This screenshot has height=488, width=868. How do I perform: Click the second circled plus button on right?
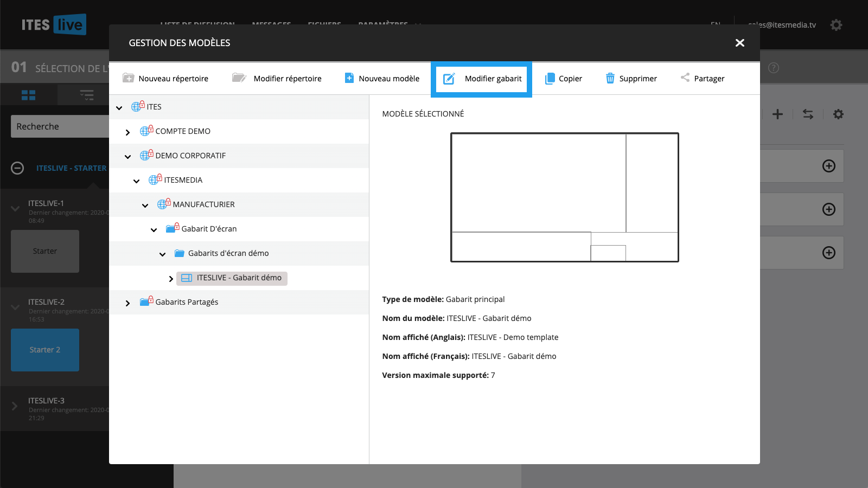[829, 209]
